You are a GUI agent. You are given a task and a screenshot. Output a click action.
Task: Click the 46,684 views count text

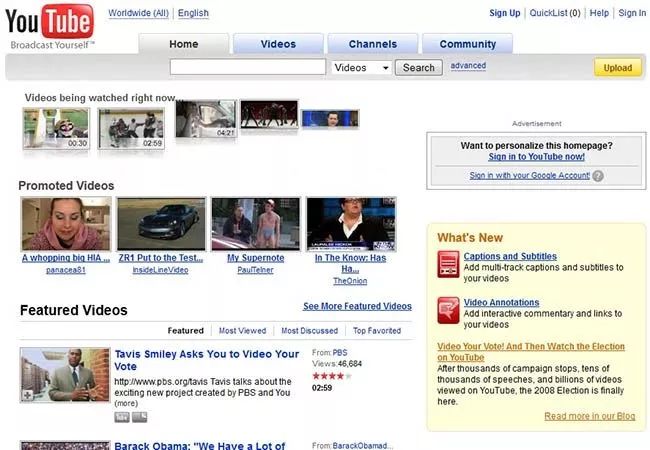(x=349, y=363)
